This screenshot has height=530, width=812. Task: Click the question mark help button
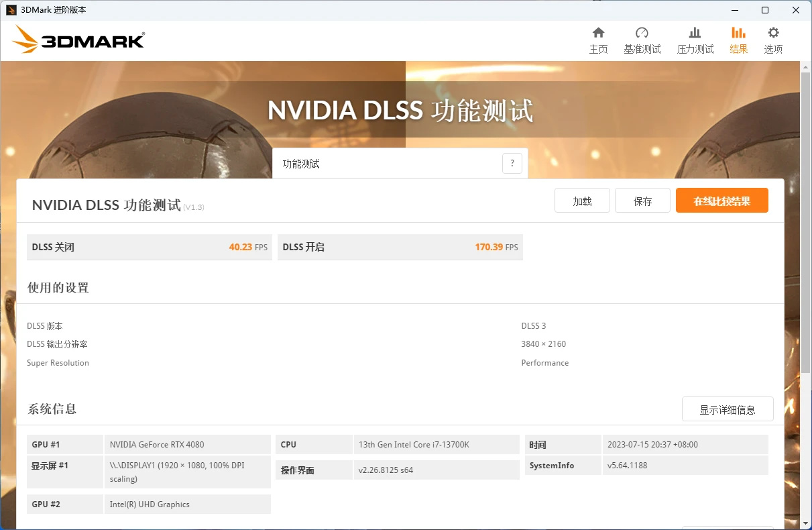(512, 163)
